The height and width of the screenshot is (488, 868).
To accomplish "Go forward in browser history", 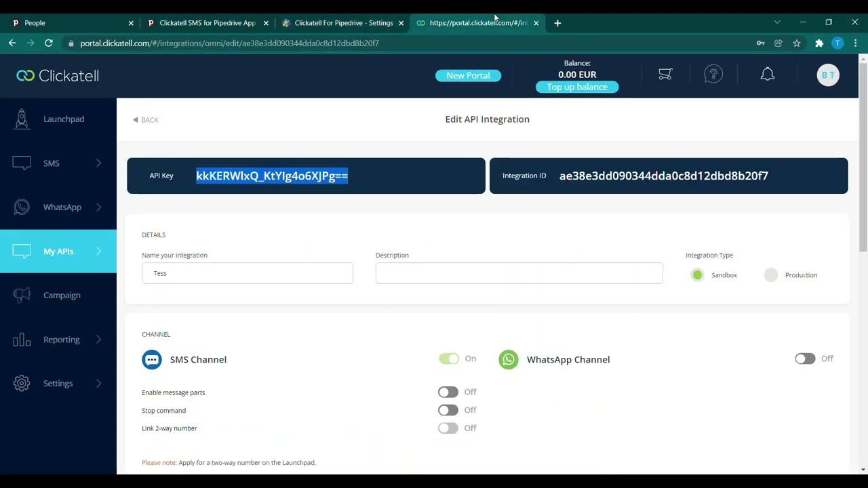I will tap(31, 43).
